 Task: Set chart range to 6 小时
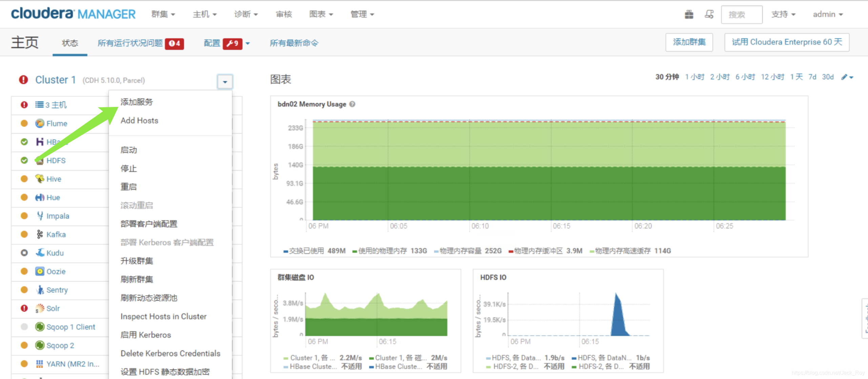[x=745, y=77]
